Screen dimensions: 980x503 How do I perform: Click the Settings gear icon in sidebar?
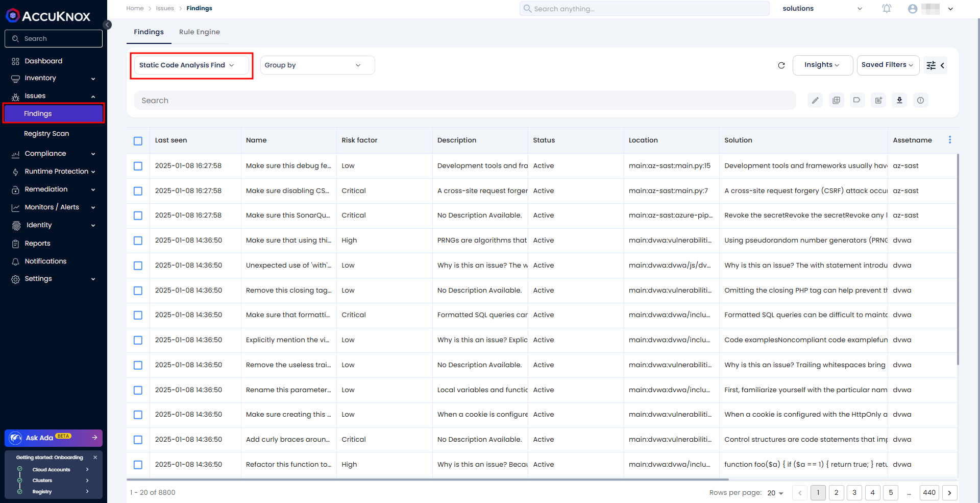click(15, 279)
